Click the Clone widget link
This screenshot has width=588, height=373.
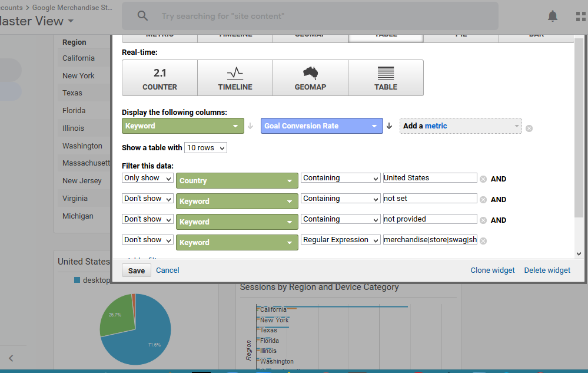tap(493, 270)
